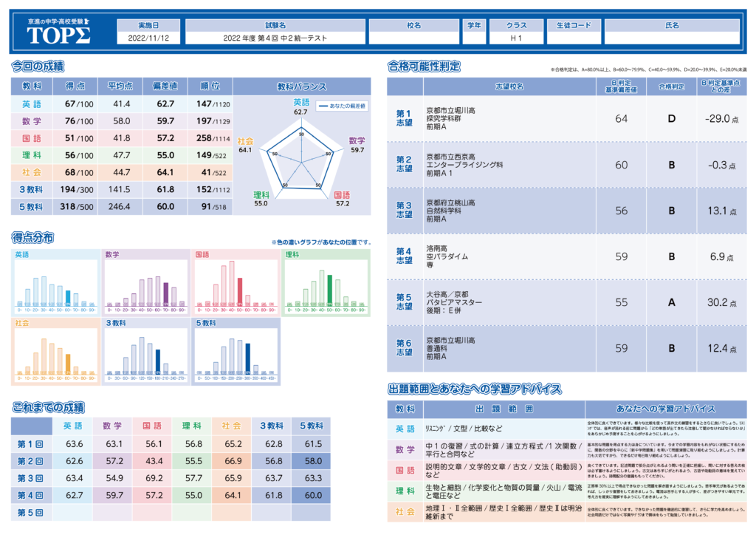Click the A judgment for 第5志望
Image resolution: width=756 pixels, height=535 pixels.
coord(671,302)
